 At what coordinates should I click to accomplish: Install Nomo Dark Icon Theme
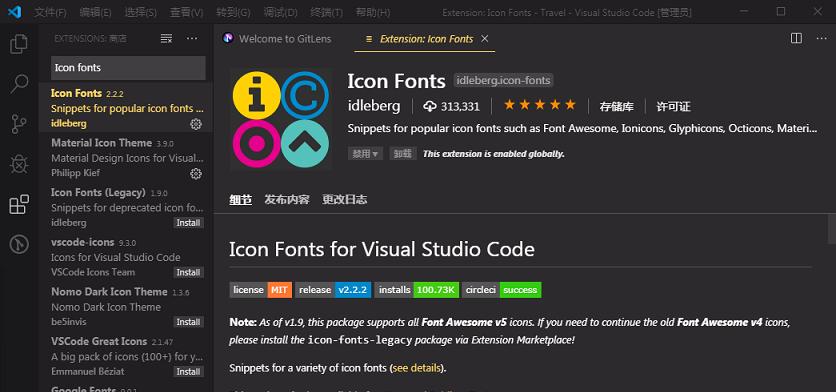point(188,322)
